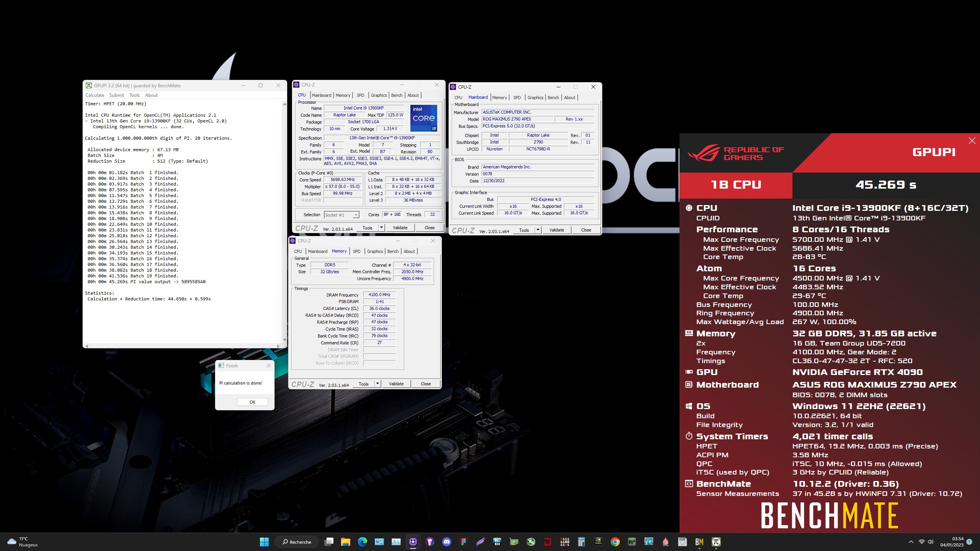The height and width of the screenshot is (551, 980).
Task: Click the 45.269 s BenchMate score
Action: [886, 185]
